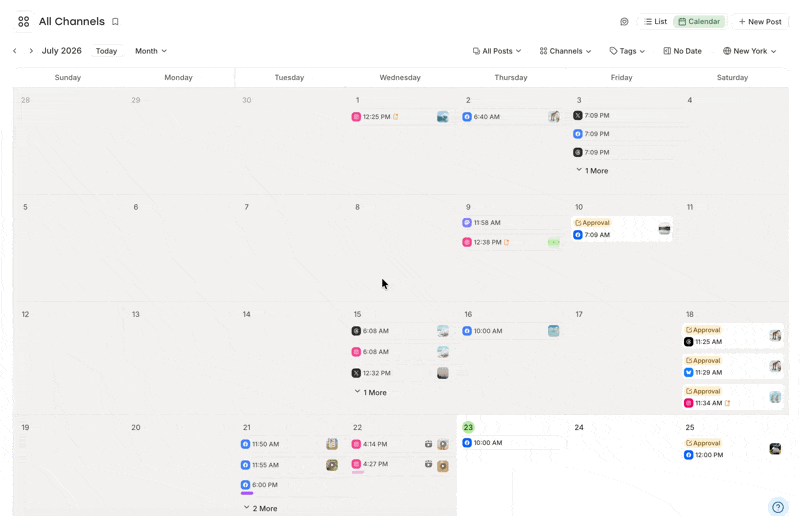Open X post at 12:32 PM July 15
This screenshot has height=516, width=800.
401,373
